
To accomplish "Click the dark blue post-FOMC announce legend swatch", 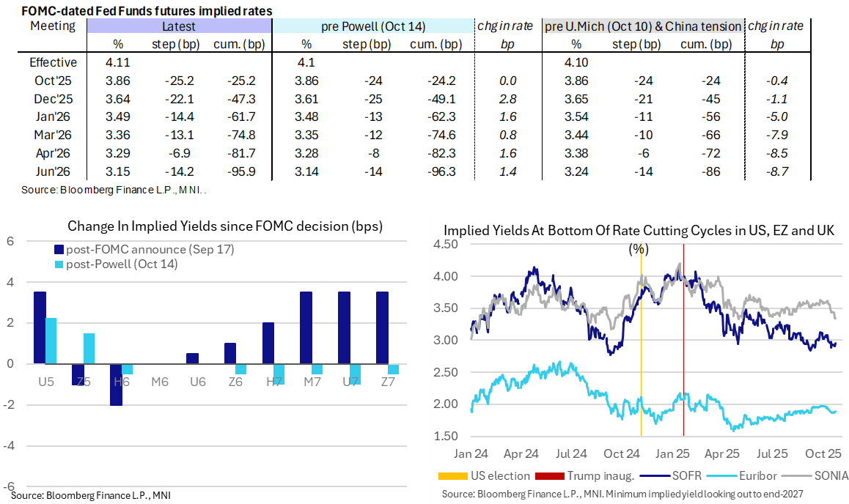I will (x=58, y=251).
